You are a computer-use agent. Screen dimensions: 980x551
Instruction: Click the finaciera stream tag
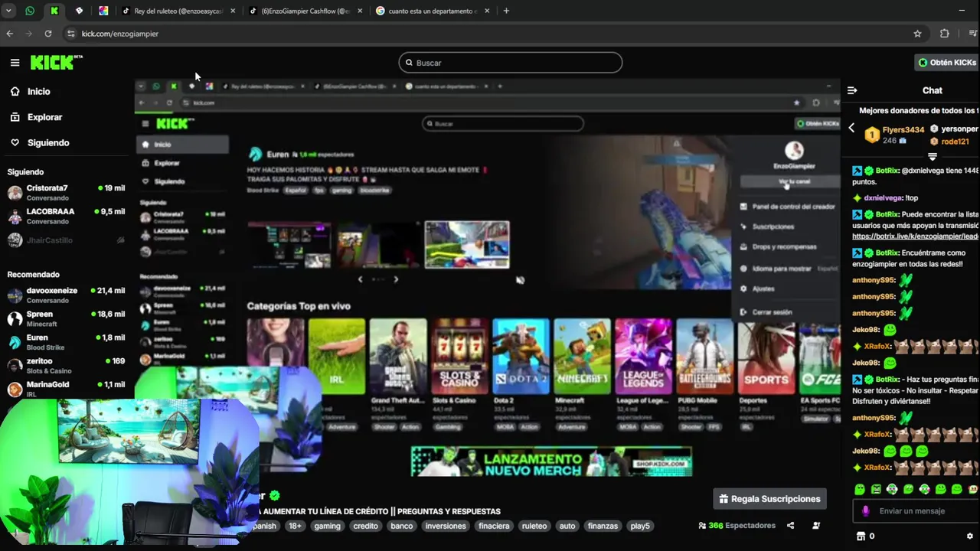(494, 527)
